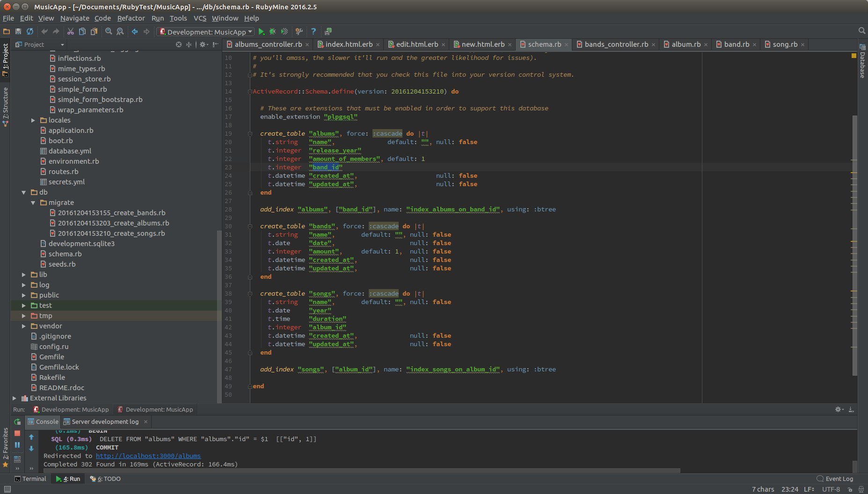Screen dimensions: 868x494
Task: Open the Refactor menu
Action: tap(131, 18)
